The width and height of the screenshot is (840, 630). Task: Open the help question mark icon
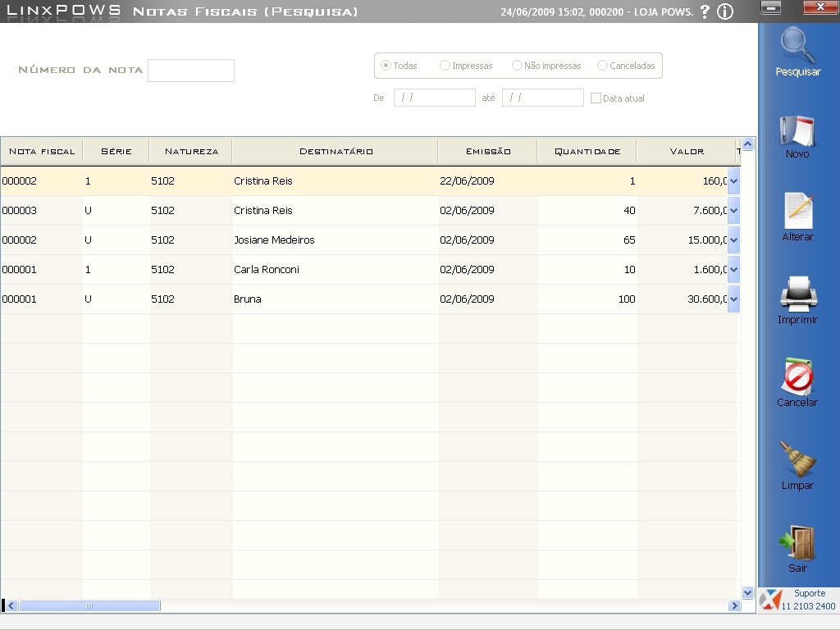click(704, 11)
